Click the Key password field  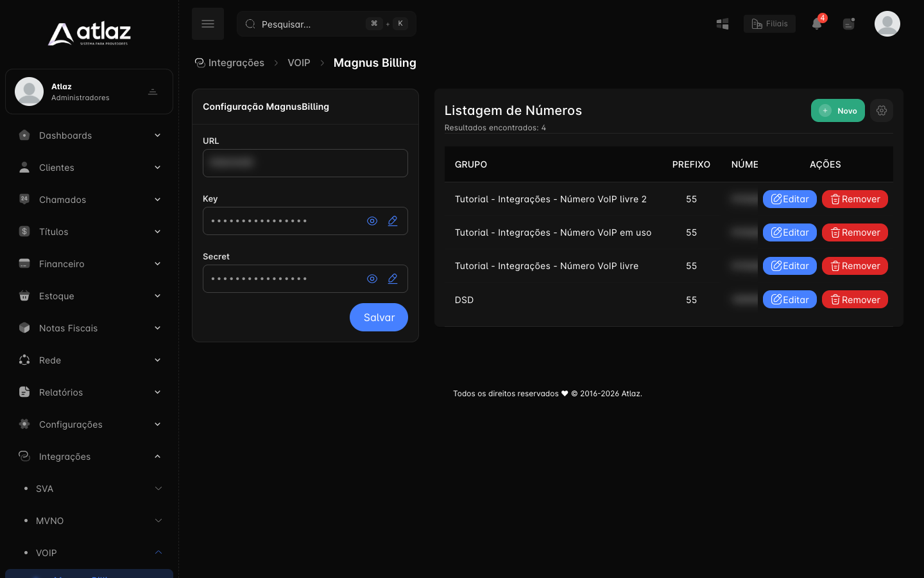pyautogui.click(x=305, y=221)
